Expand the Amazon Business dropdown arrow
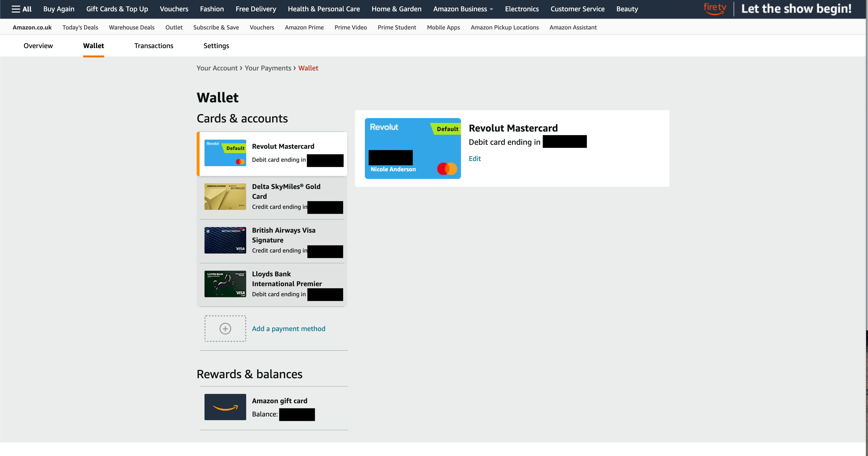 coord(491,9)
